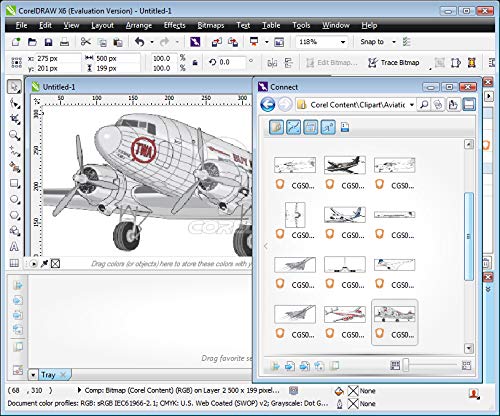Select the Shape edit tool
The image size is (500, 416).
point(14,104)
